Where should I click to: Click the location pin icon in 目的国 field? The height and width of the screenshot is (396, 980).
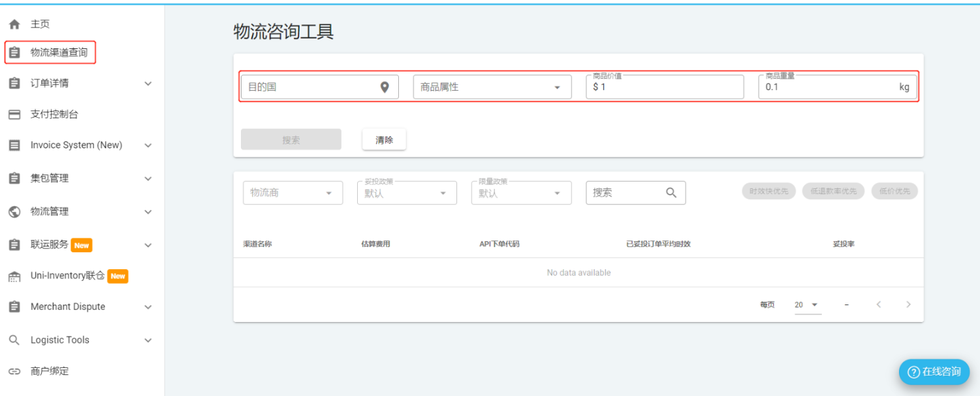(x=385, y=87)
